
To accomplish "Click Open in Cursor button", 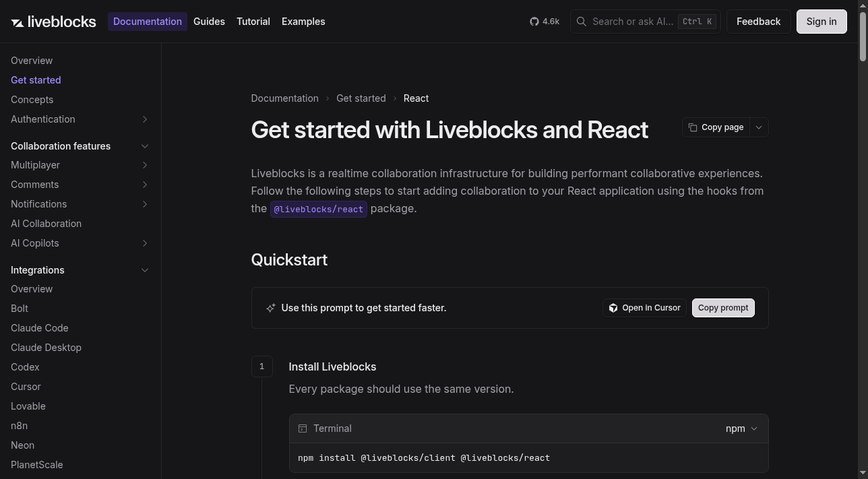I will (x=644, y=308).
